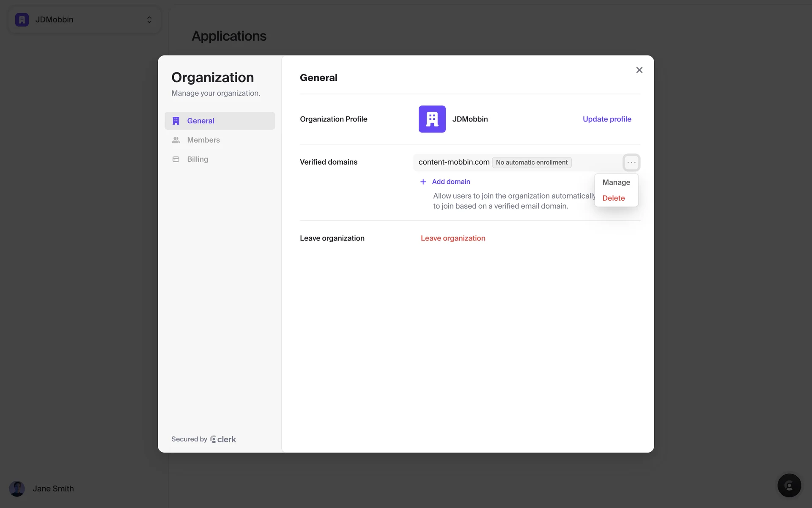
Task: Click the Clerk logo in footer
Action: 223,439
